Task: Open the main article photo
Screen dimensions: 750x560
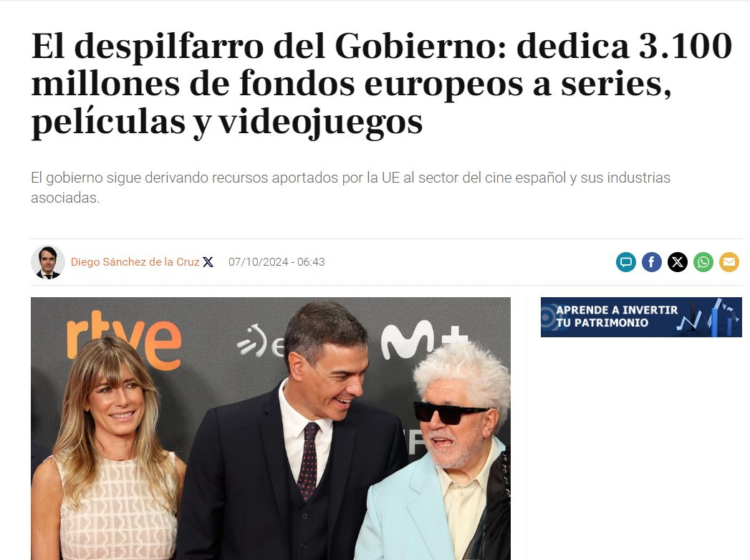Action: pyautogui.click(x=271, y=428)
